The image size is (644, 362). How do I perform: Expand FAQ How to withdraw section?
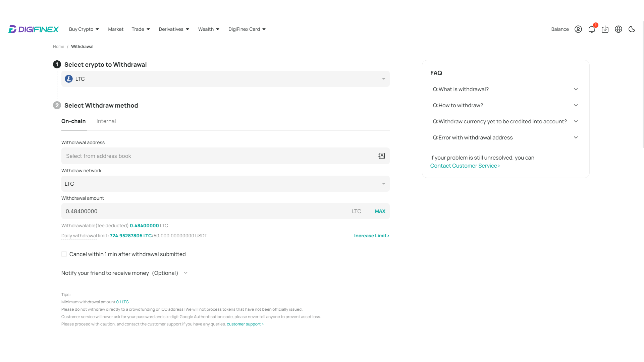[505, 105]
